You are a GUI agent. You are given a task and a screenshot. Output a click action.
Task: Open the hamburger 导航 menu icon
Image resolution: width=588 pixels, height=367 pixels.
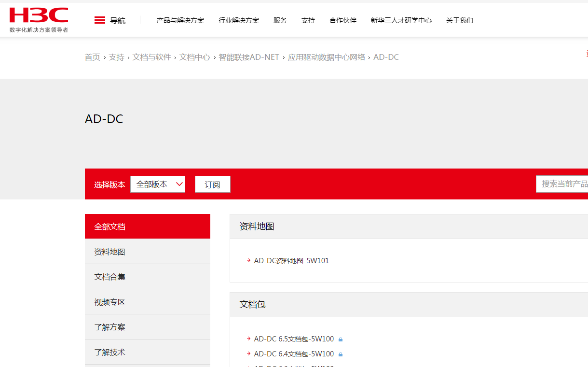pyautogui.click(x=100, y=20)
